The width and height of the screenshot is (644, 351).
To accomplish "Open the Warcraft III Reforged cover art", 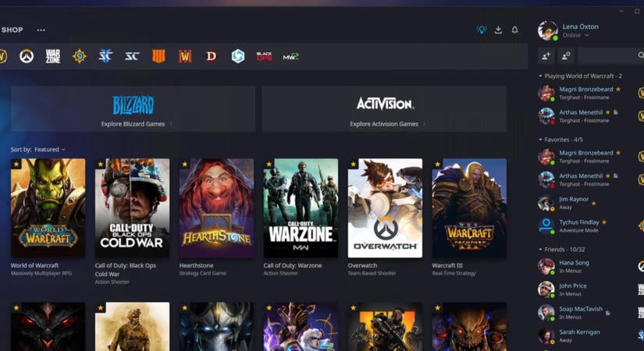I will [469, 208].
